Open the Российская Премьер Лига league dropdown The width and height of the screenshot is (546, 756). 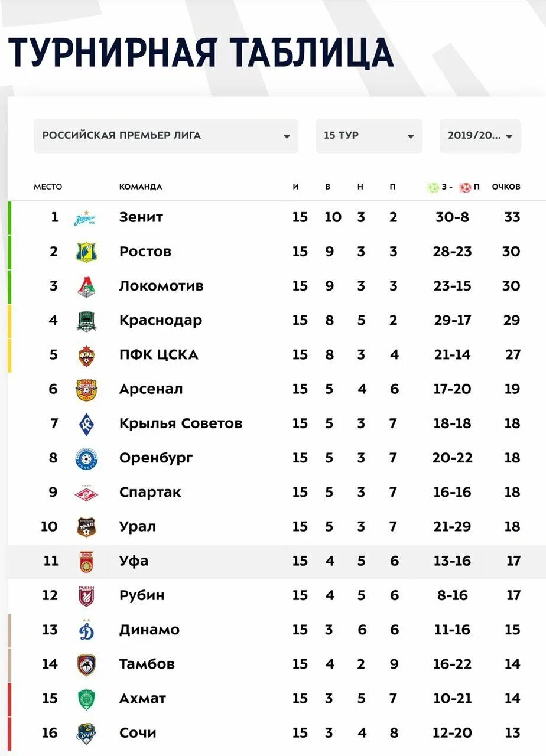click(x=165, y=136)
